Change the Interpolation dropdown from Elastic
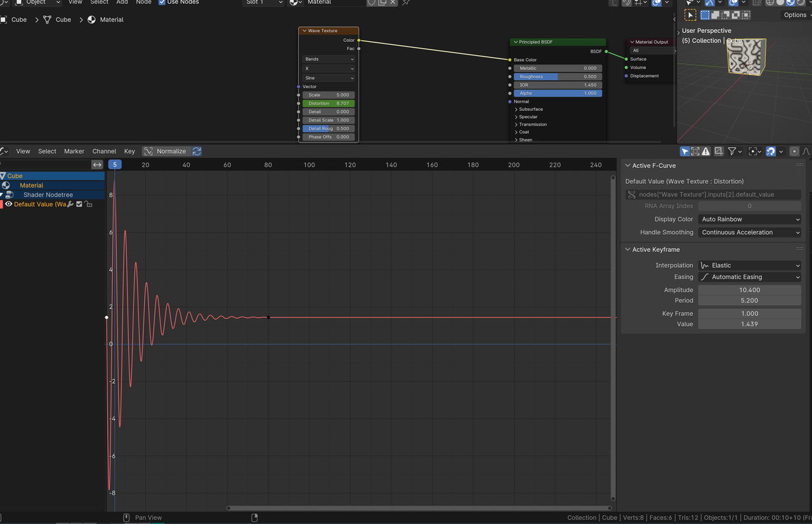The width and height of the screenshot is (812, 524). point(749,265)
